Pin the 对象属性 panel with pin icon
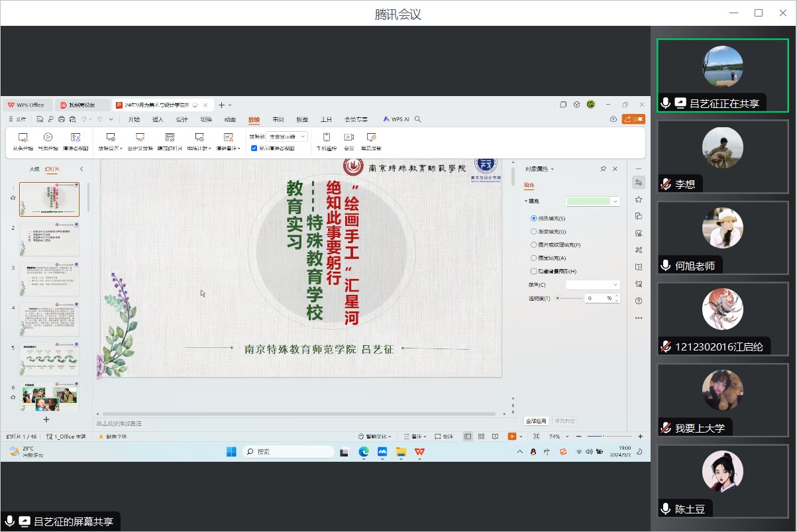Image resolution: width=797 pixels, height=532 pixels. click(604, 169)
